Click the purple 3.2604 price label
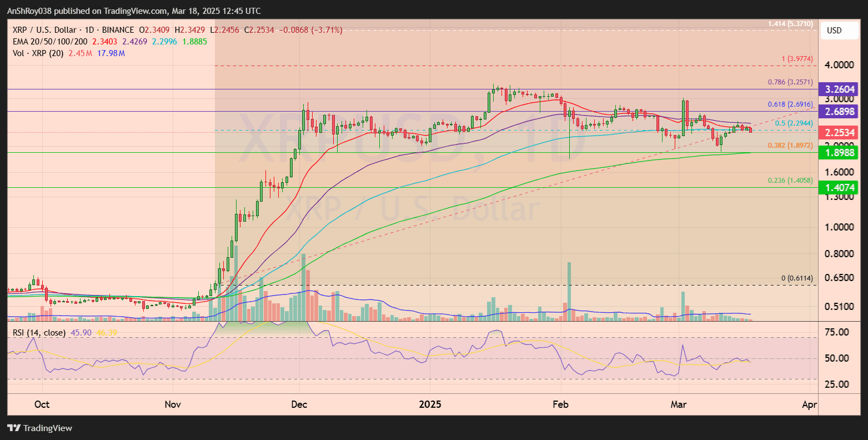 [839, 89]
